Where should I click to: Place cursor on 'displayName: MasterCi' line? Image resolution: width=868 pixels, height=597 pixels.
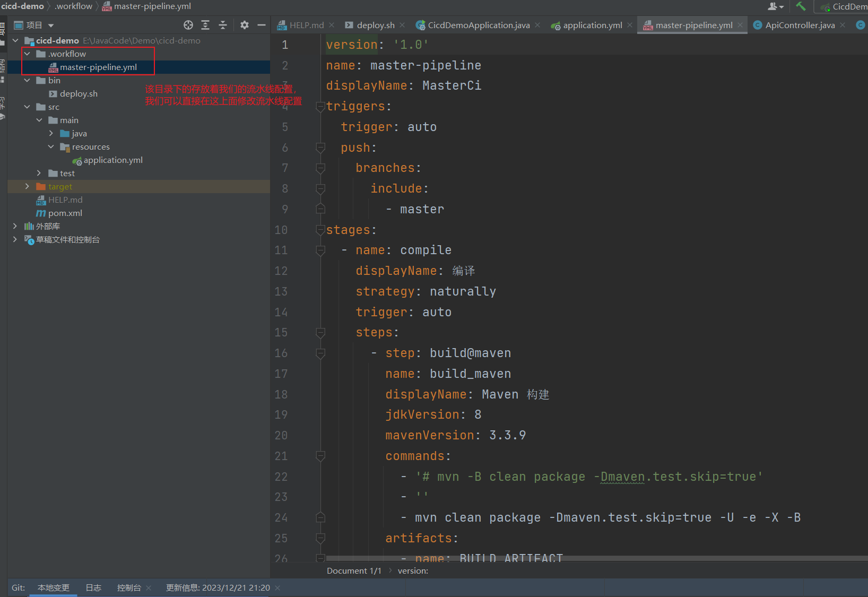(403, 85)
